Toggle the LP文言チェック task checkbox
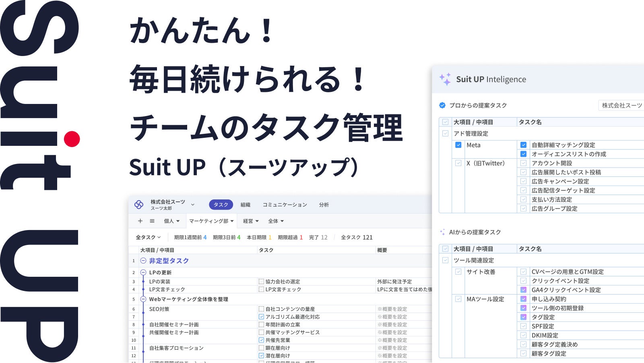This screenshot has height=363, width=644. click(261, 289)
